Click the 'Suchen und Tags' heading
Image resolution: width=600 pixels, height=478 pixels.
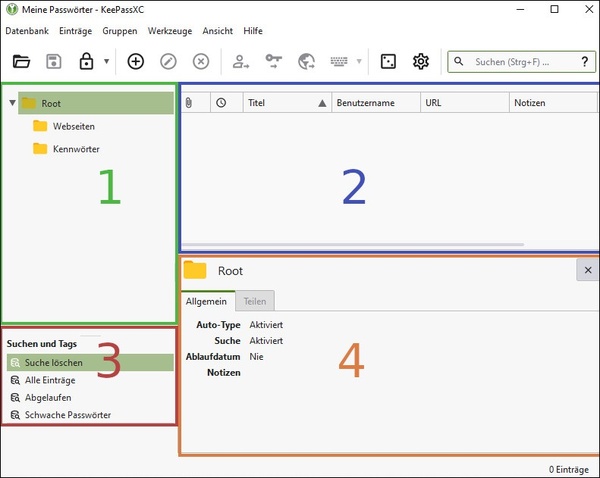[42, 343]
